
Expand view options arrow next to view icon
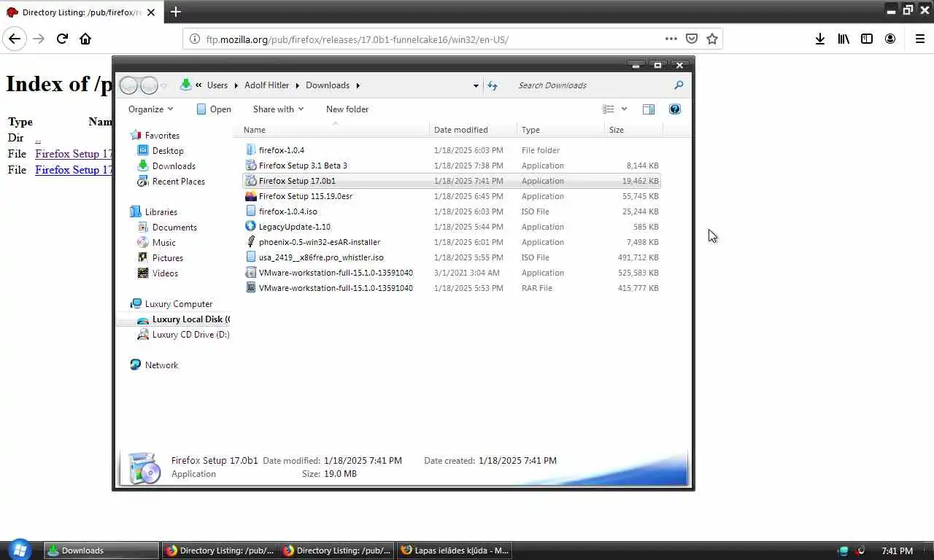pyautogui.click(x=624, y=109)
